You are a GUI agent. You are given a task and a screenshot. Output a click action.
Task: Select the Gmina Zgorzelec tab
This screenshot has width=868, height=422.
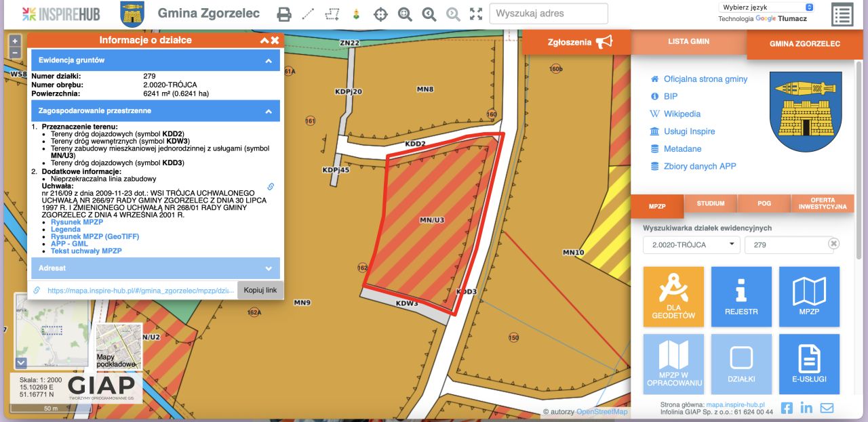pyautogui.click(x=804, y=44)
